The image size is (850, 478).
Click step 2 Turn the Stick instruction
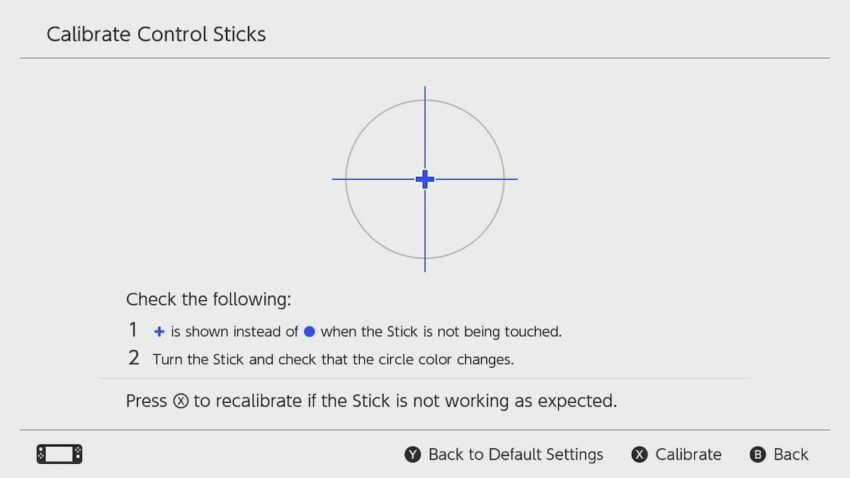click(x=333, y=359)
